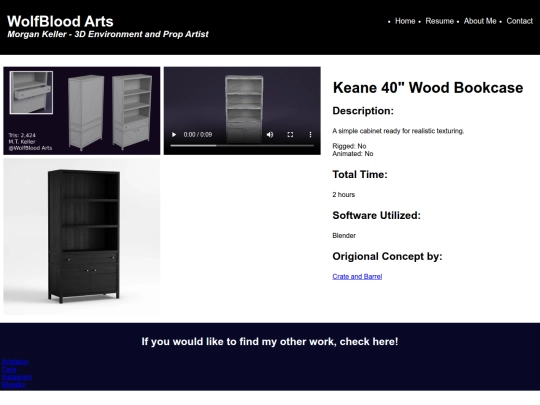
Task: Click the video time display 0:00 / 0:09
Action: click(198, 134)
